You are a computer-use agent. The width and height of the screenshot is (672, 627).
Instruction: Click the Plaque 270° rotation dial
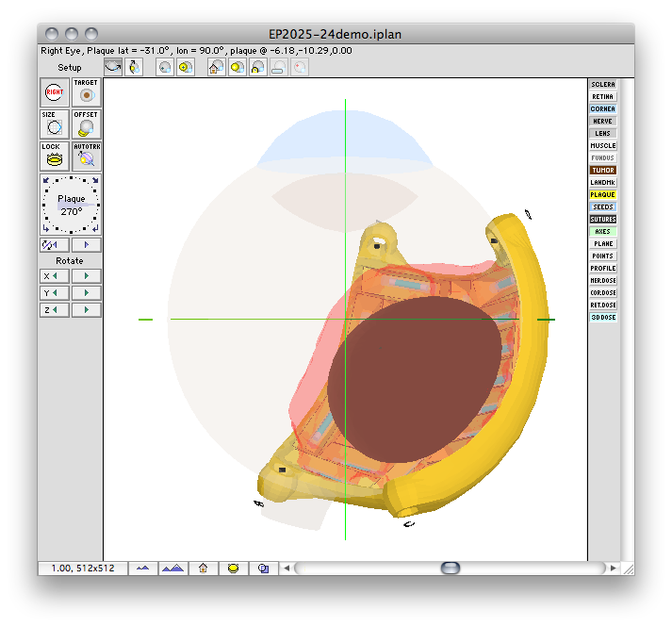pos(71,205)
